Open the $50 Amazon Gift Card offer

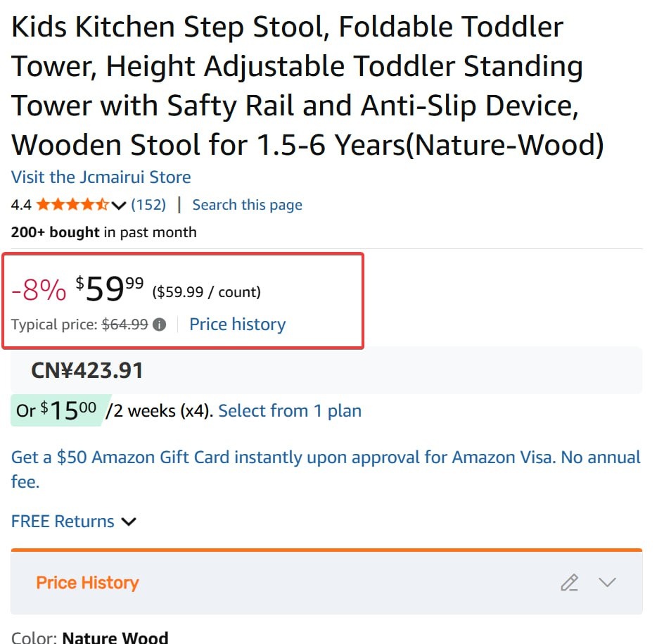(x=326, y=457)
